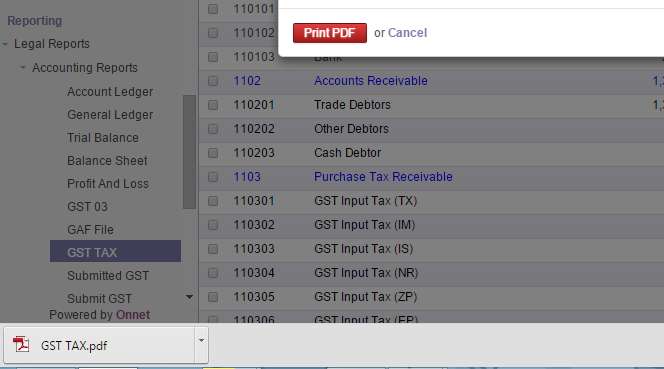
Task: Open the Submit GST menu item
Action: (100, 299)
